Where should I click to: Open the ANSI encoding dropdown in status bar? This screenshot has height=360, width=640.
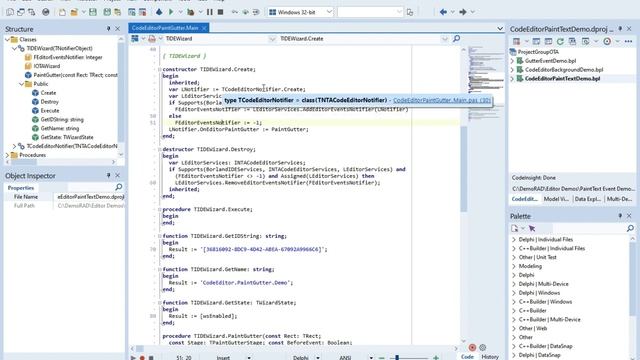(371, 358)
